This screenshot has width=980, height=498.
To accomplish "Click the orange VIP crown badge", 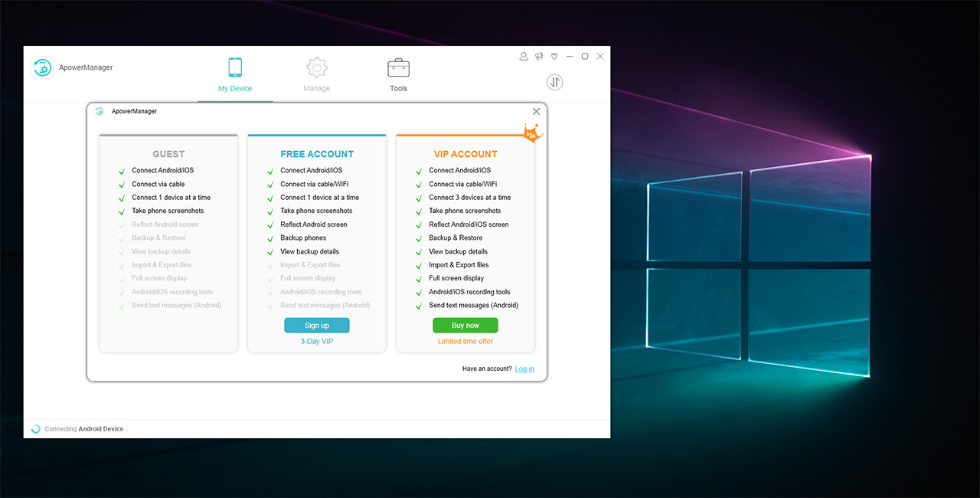I will point(531,133).
